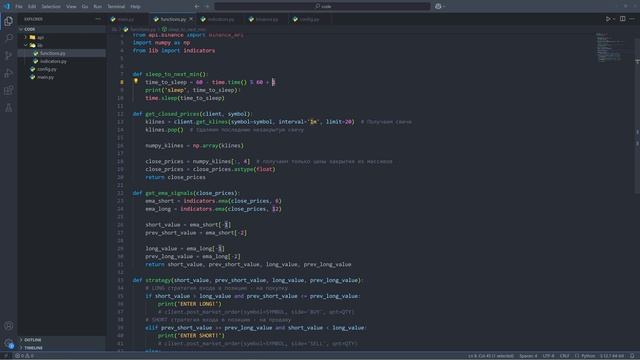The width and height of the screenshot is (640, 360).
Task: Click the sleep_to_next_min breadcrumb symbol
Action: pos(184,29)
